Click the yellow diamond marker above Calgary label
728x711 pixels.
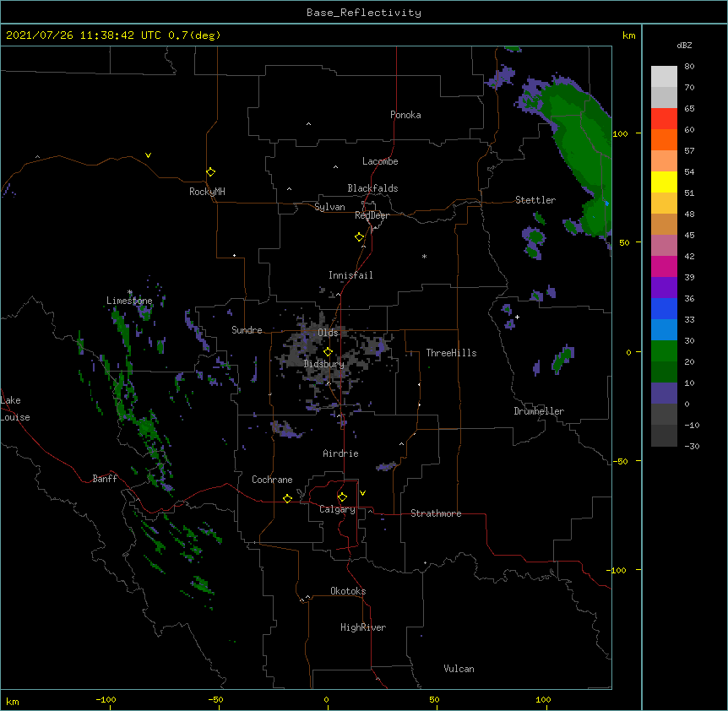342,497
